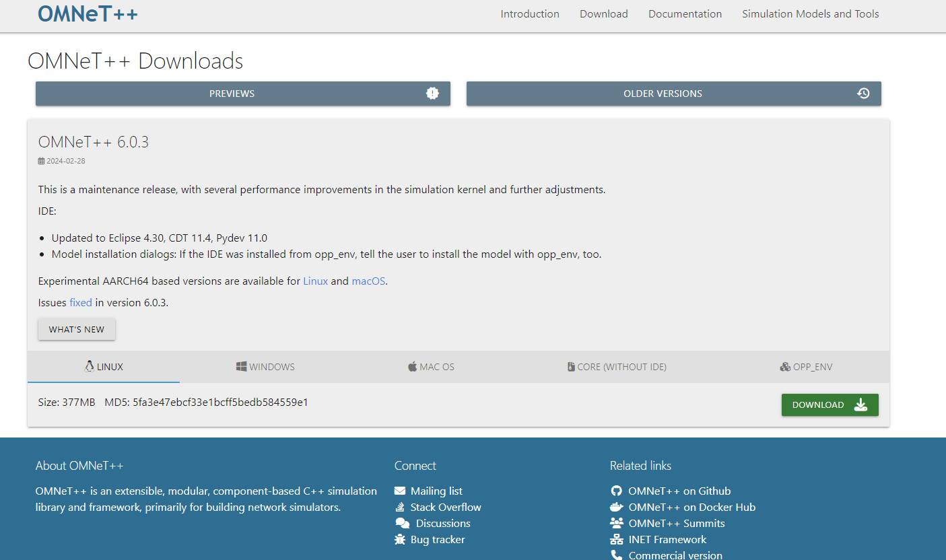Open the OMNeT++ Summits link
Viewport: 946px width, 560px height.
coord(677,524)
